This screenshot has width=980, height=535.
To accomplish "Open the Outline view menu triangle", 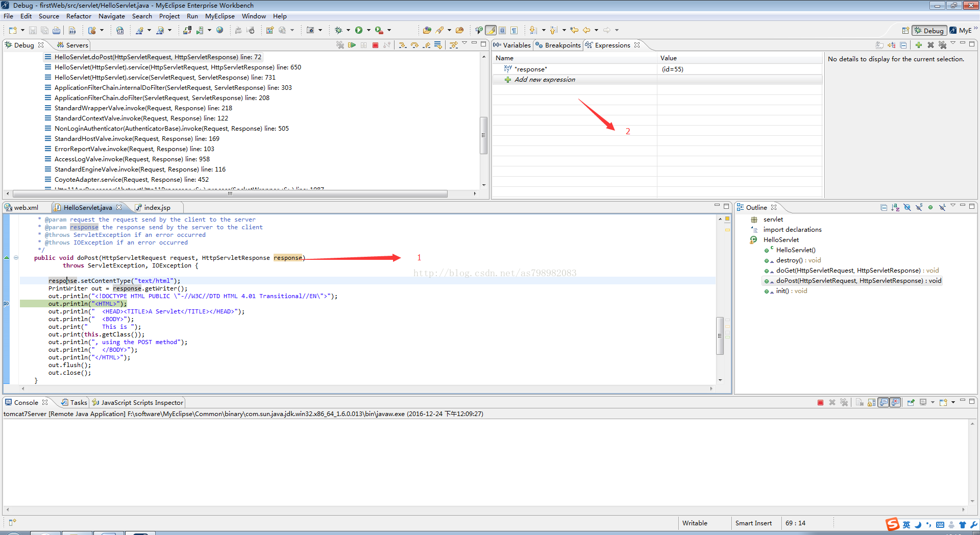I will (953, 206).
